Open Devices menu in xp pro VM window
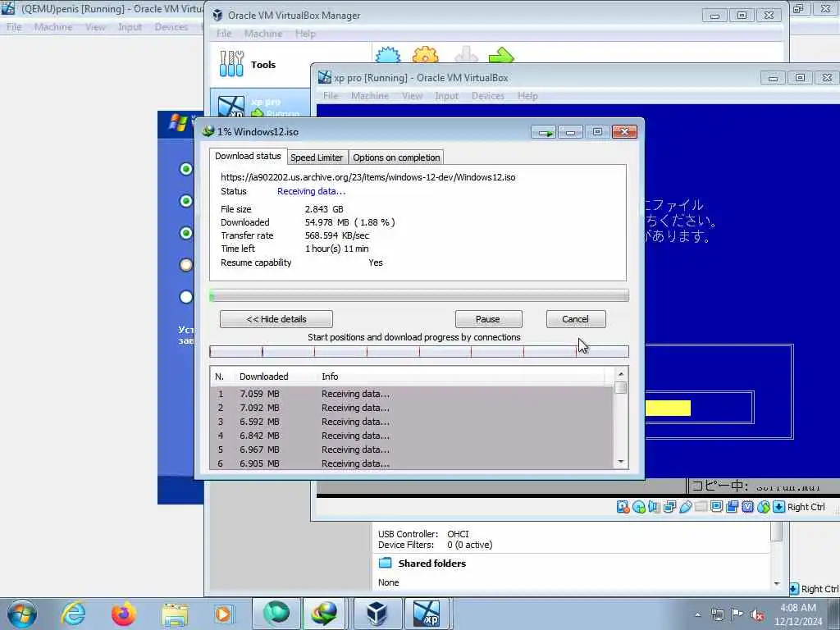The height and width of the screenshot is (630, 840). click(x=487, y=96)
